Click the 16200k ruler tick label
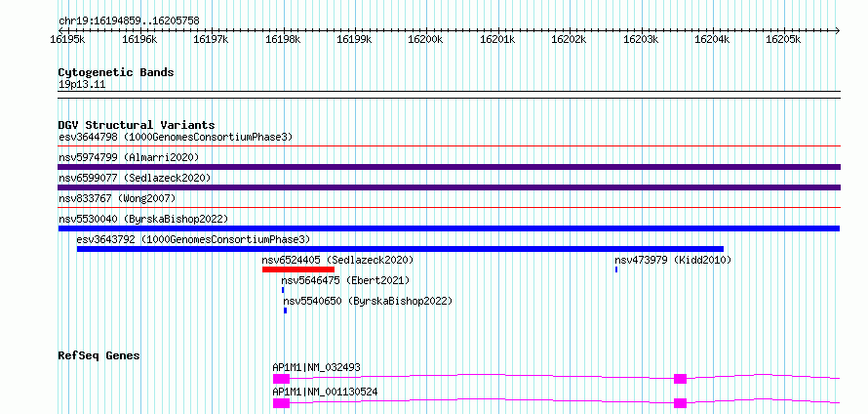 point(425,39)
